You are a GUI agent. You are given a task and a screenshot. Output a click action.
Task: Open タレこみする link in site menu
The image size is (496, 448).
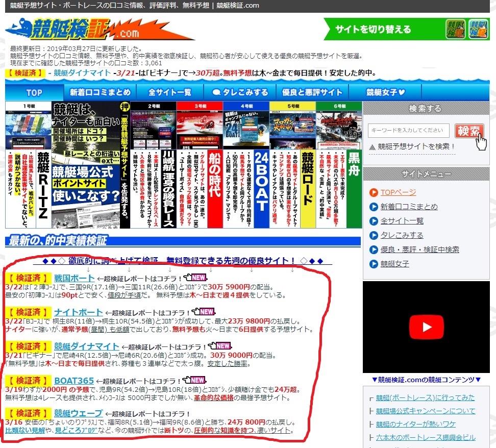pos(402,235)
